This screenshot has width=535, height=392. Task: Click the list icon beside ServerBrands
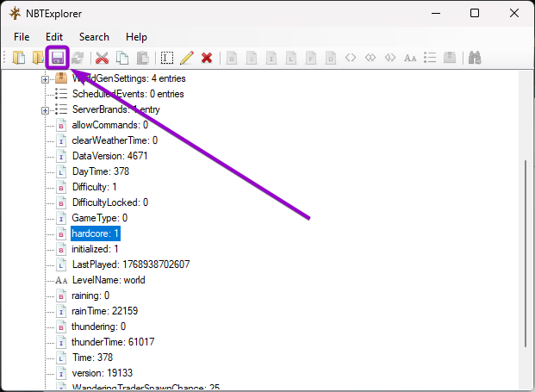(61, 109)
